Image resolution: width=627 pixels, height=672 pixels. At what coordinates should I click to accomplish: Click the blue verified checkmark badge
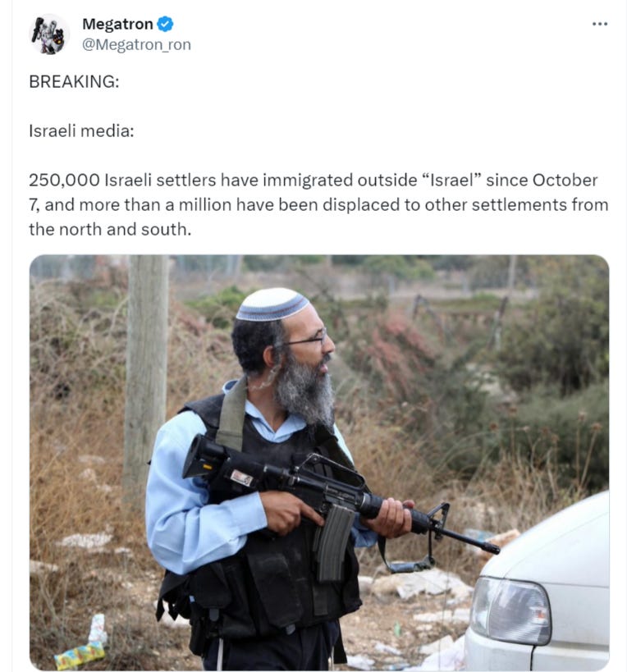coord(165,24)
